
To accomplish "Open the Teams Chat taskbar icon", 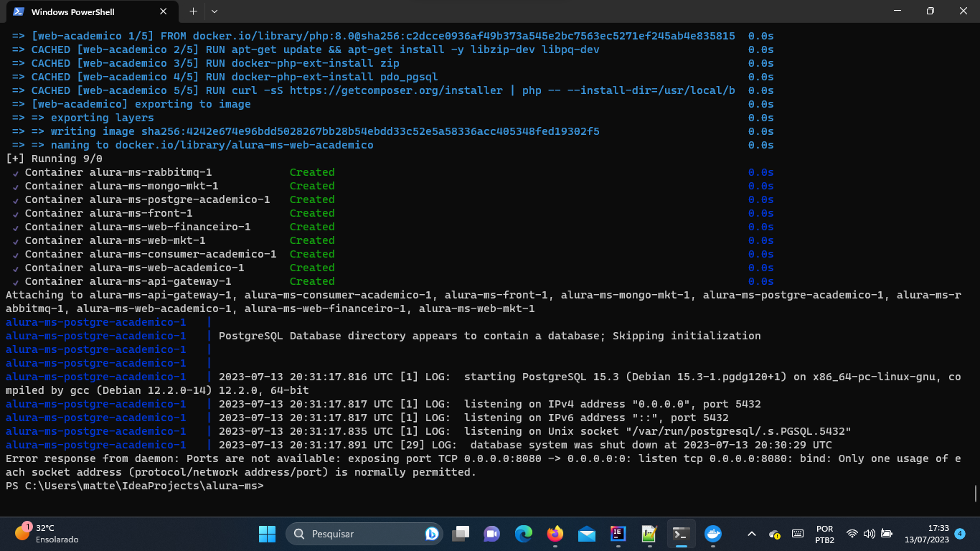I will 492,534.
